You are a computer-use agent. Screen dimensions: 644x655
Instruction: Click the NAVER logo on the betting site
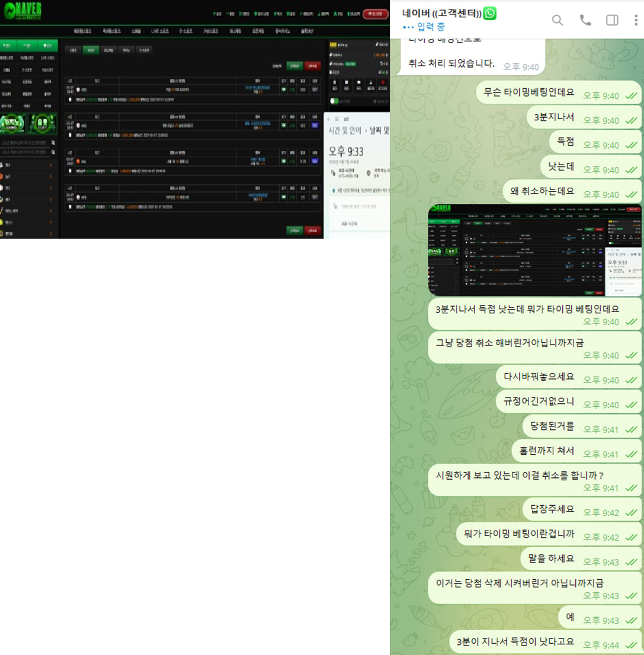point(23,11)
